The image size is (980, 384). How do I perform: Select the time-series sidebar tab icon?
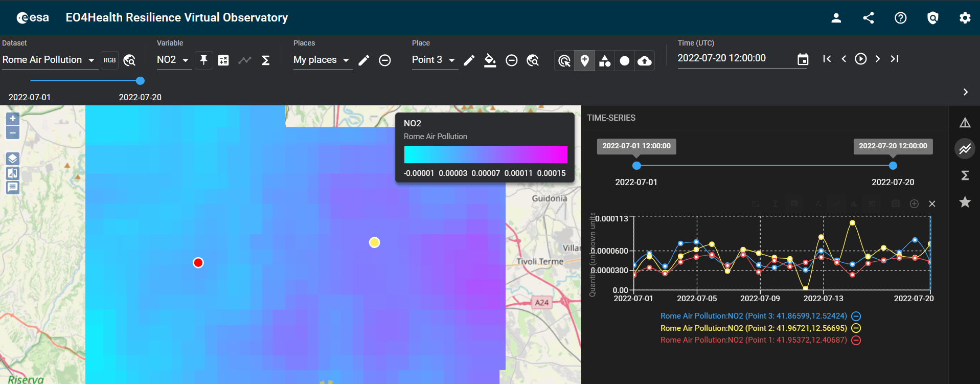click(x=965, y=149)
